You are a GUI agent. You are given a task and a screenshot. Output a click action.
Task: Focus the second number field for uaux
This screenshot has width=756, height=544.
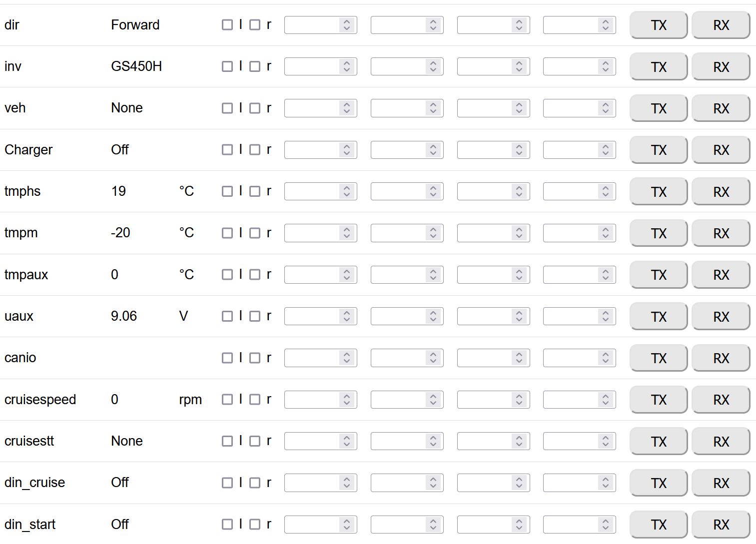coord(398,316)
